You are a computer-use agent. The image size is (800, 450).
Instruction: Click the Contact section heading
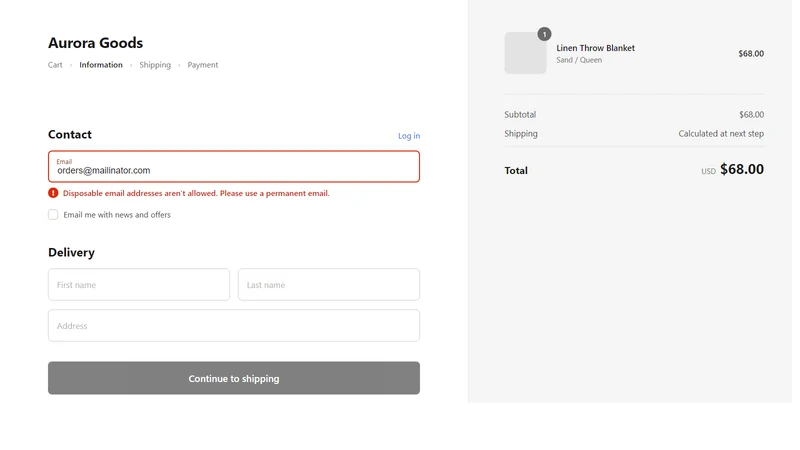(70, 135)
